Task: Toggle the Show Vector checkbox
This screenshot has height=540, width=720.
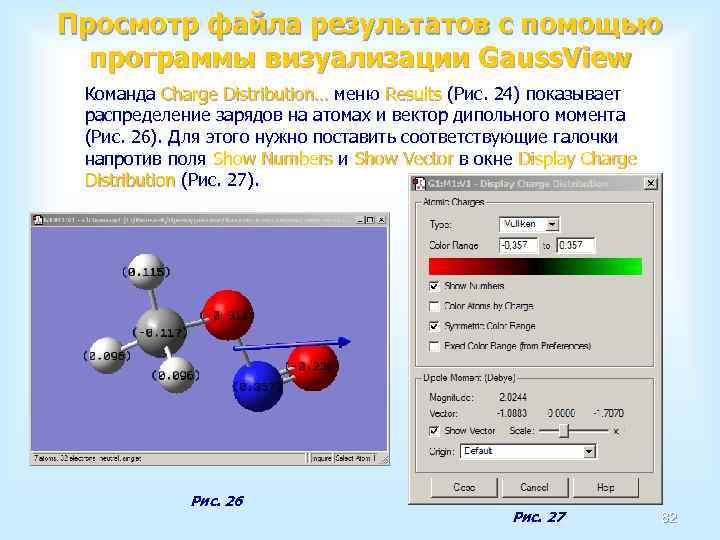Action: [434, 431]
